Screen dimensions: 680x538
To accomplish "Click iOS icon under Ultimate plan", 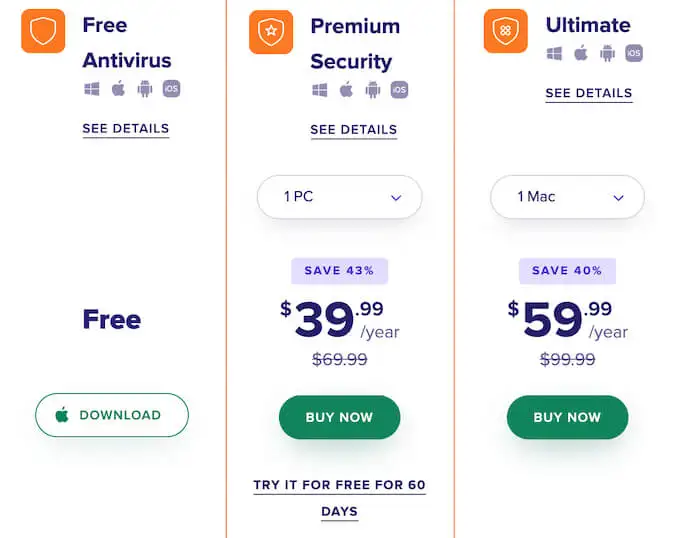I will point(634,53).
